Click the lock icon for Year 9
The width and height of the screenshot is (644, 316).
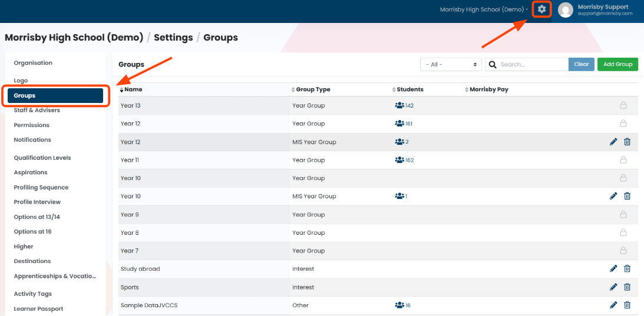coord(623,215)
